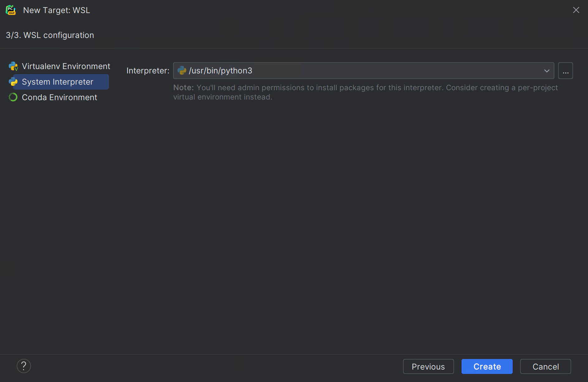Open help using the question mark icon
Viewport: 588px width, 382px height.
click(24, 366)
